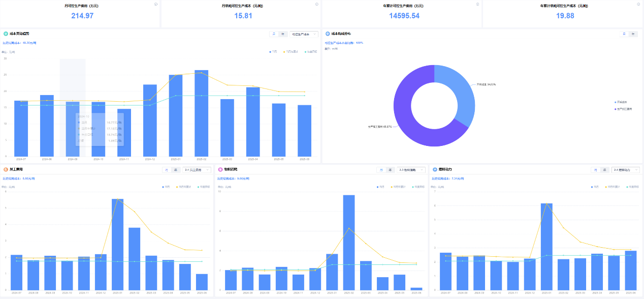Image resolution: width=644 pixels, height=299 pixels.
Task: Open the 2.1 员工费用 dropdown
Action: point(197,170)
